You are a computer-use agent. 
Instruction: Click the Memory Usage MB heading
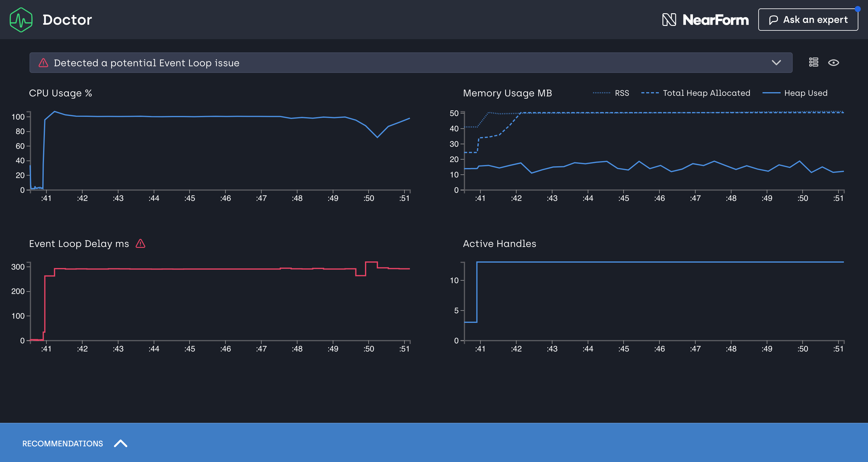pyautogui.click(x=507, y=93)
